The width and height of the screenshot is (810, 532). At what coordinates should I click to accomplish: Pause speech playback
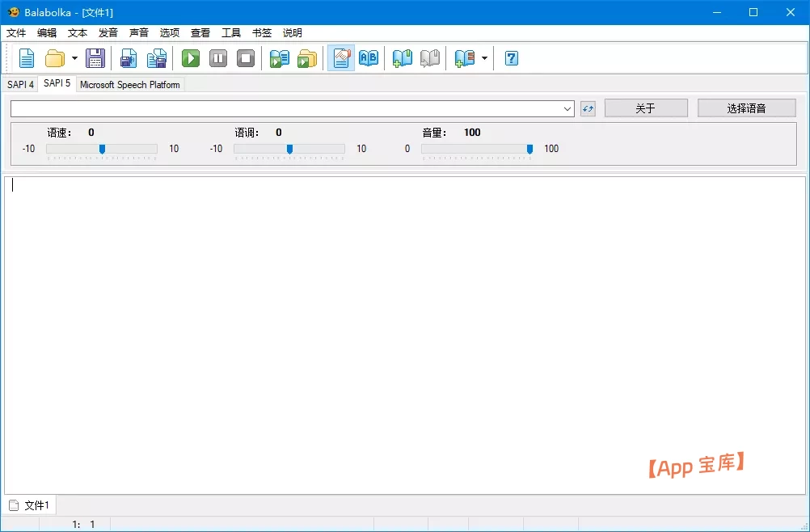coord(218,58)
